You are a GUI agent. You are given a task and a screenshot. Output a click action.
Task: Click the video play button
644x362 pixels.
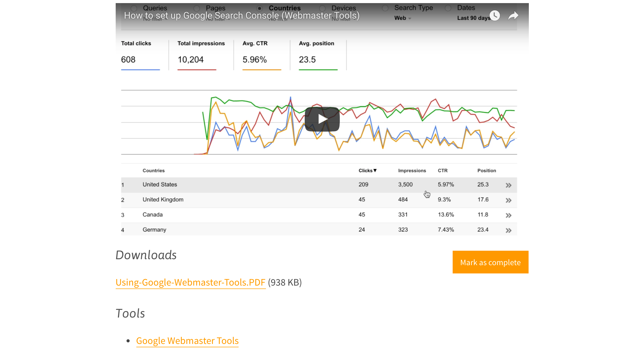[322, 119]
